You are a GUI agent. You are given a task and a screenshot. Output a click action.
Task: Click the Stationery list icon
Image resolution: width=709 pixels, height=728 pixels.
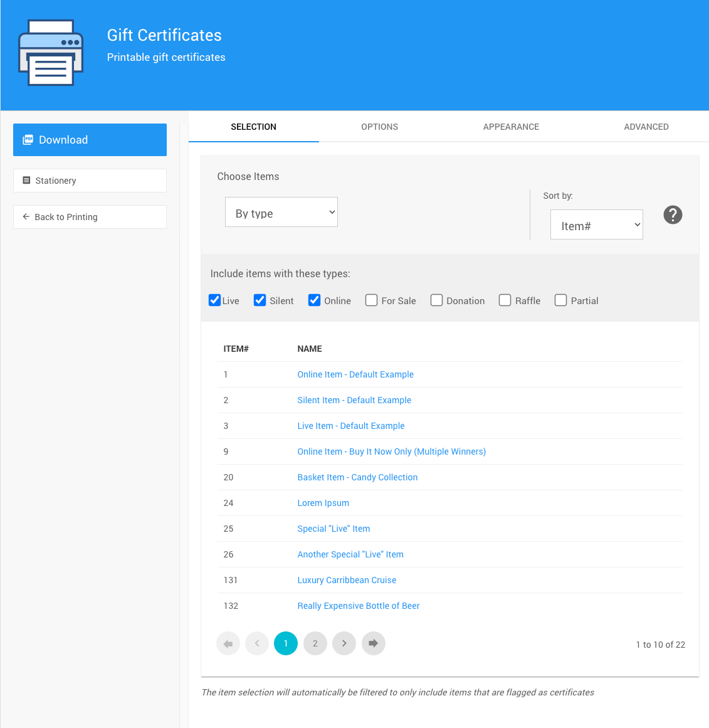(x=26, y=181)
